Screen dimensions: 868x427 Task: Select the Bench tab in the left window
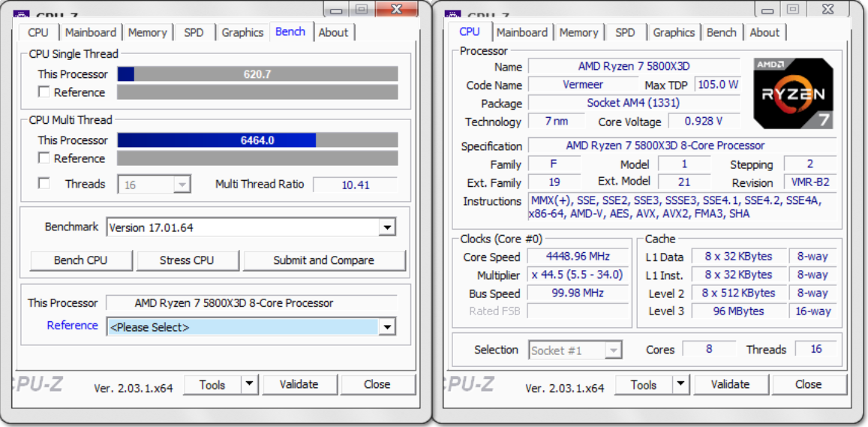coord(290,32)
